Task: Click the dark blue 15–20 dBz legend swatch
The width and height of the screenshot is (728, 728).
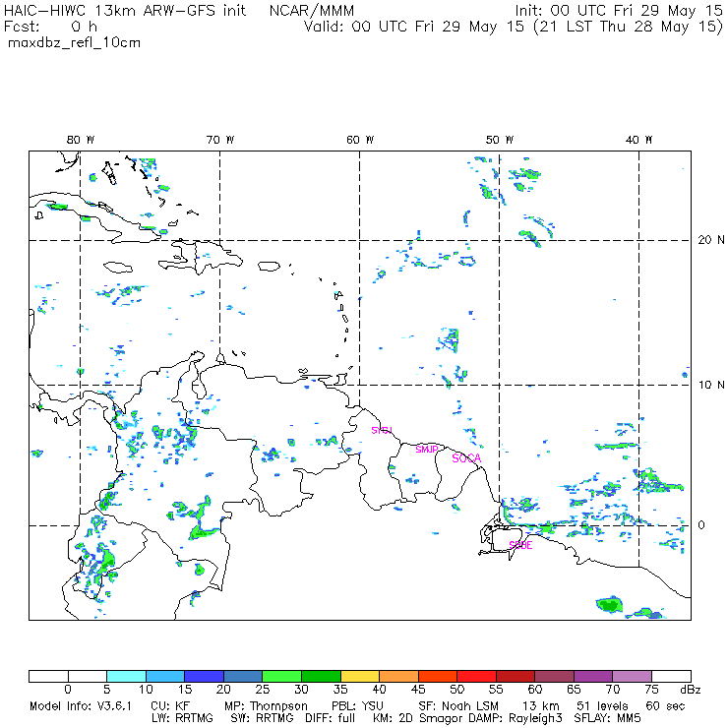Action: click(205, 676)
